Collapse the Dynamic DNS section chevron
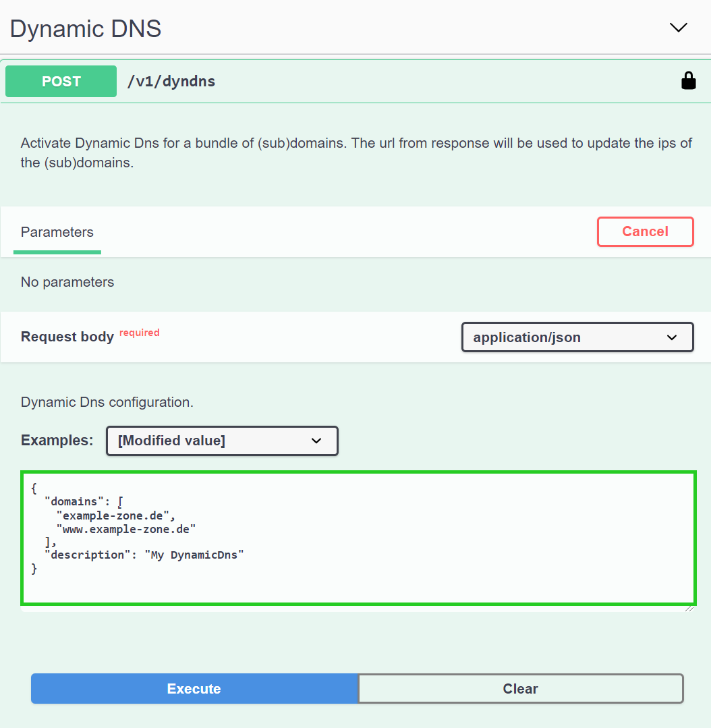This screenshot has height=728, width=711. coord(677,28)
